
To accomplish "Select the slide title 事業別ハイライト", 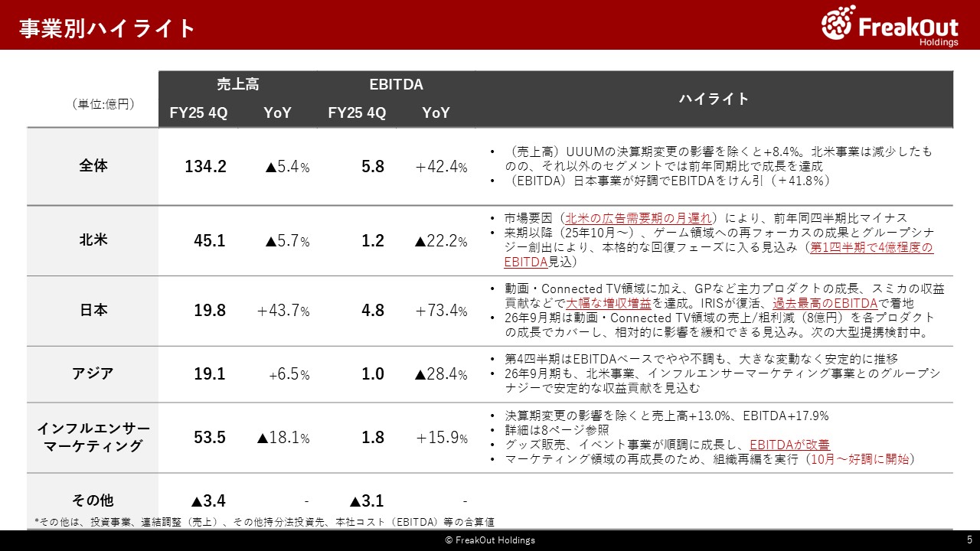I will [108, 28].
